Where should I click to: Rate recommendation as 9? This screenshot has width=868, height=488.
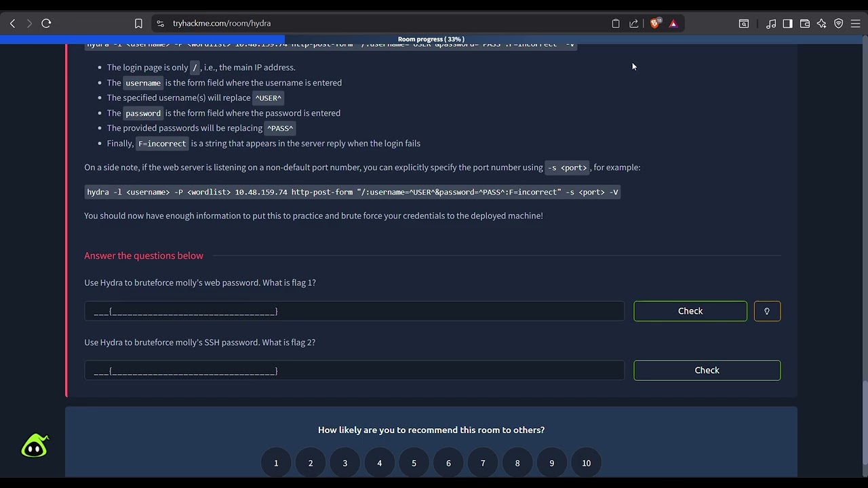[551, 463]
